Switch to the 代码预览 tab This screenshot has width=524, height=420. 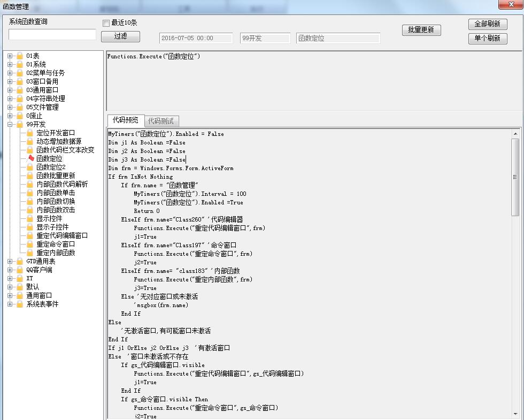pos(125,120)
